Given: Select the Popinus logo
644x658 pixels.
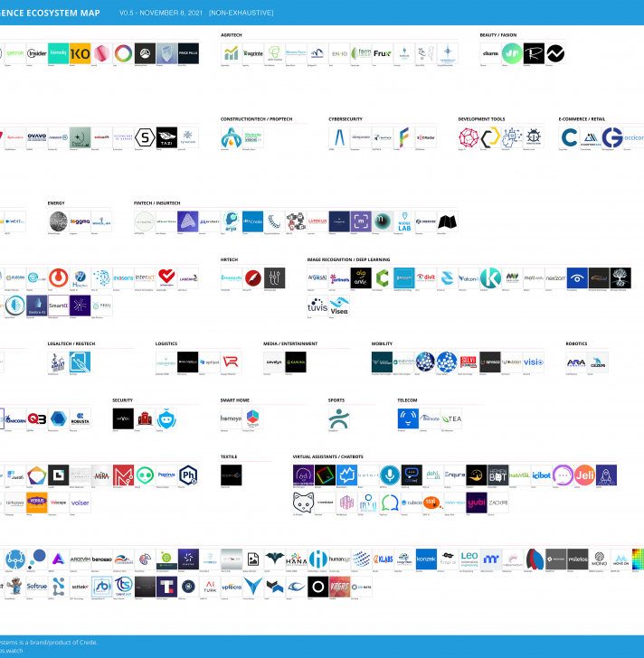Looking at the screenshot, I should (166, 475).
